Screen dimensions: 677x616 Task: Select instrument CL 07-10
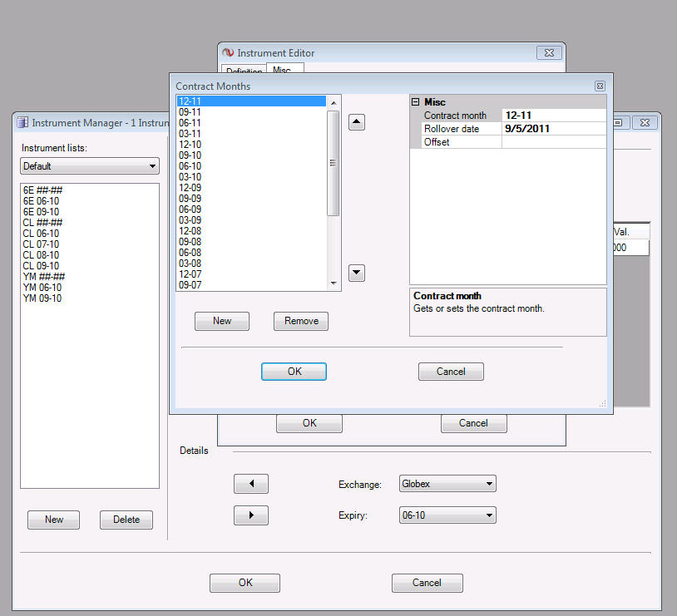tap(41, 244)
